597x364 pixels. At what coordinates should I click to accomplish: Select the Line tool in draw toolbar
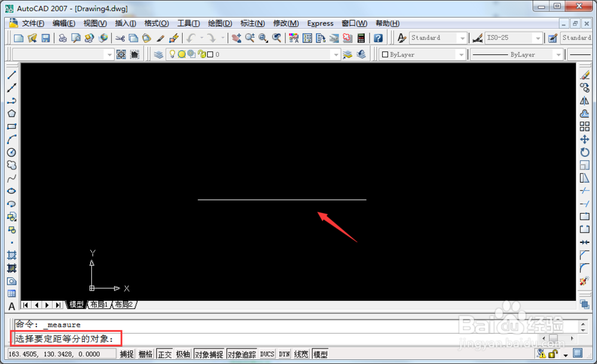(12, 75)
